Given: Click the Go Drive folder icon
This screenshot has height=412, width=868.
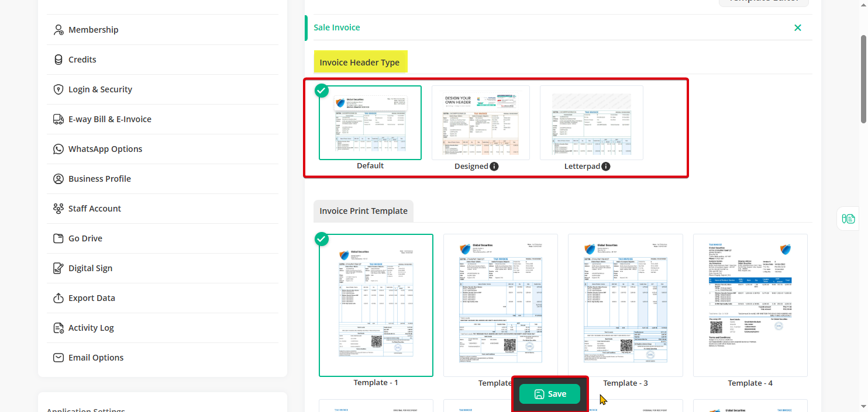Looking at the screenshot, I should [58, 238].
